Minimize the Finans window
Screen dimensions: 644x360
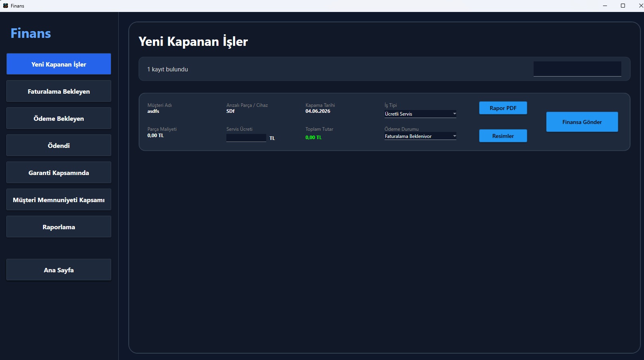pyautogui.click(x=605, y=6)
